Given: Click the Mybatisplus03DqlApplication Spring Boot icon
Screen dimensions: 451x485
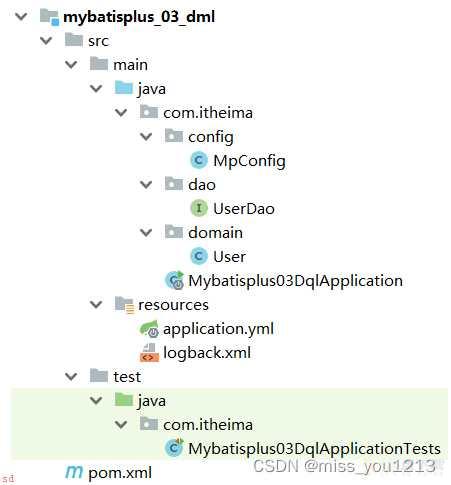Looking at the screenshot, I should (174, 280).
